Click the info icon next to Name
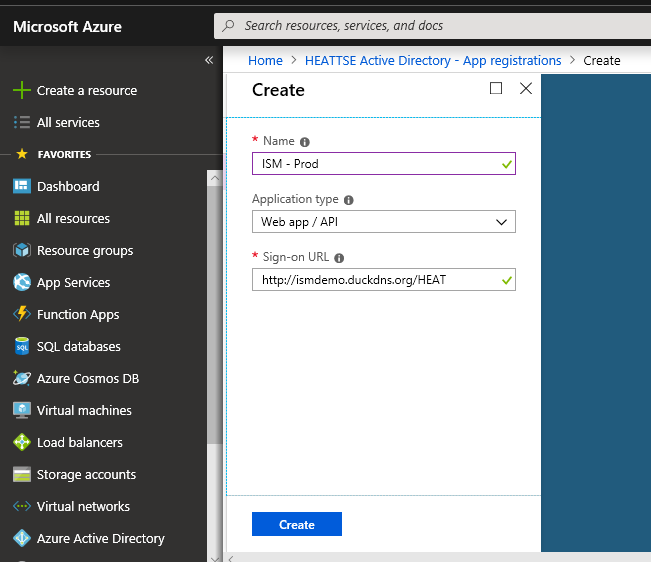Viewport: 651px width, 562px height. click(x=305, y=142)
